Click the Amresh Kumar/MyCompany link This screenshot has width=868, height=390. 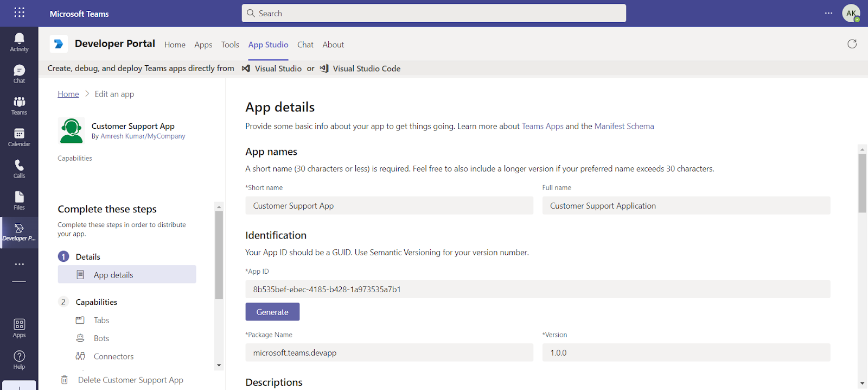click(143, 136)
